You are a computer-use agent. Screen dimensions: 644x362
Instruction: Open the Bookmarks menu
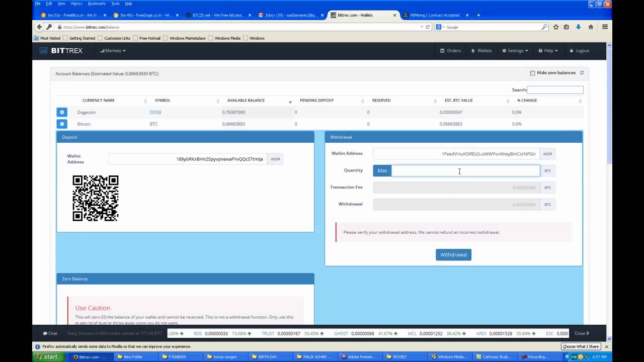(97, 4)
